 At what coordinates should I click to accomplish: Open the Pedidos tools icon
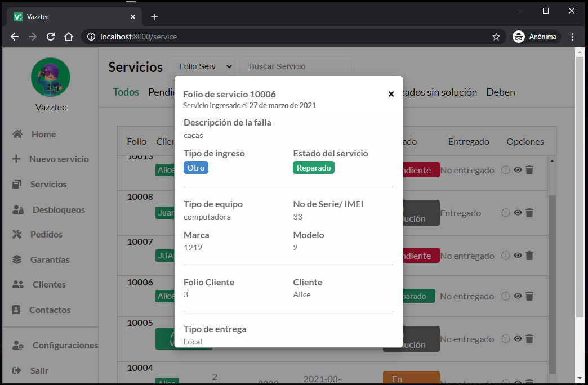17,234
